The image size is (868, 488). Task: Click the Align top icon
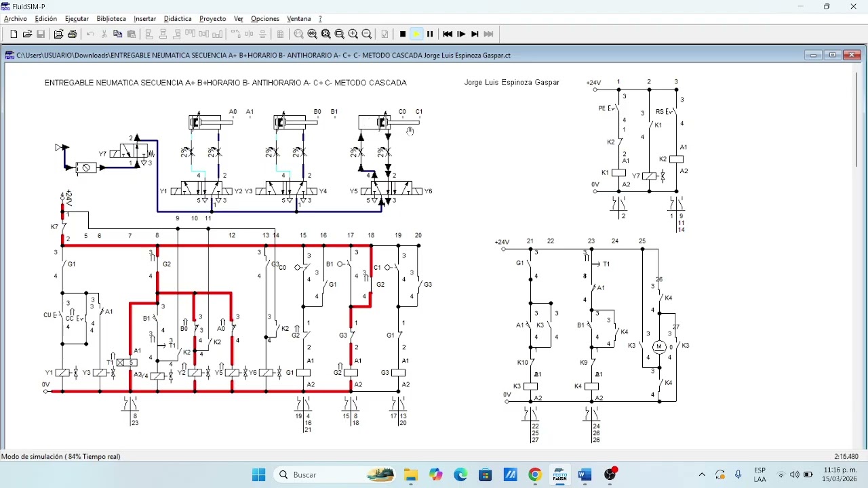[x=191, y=34]
